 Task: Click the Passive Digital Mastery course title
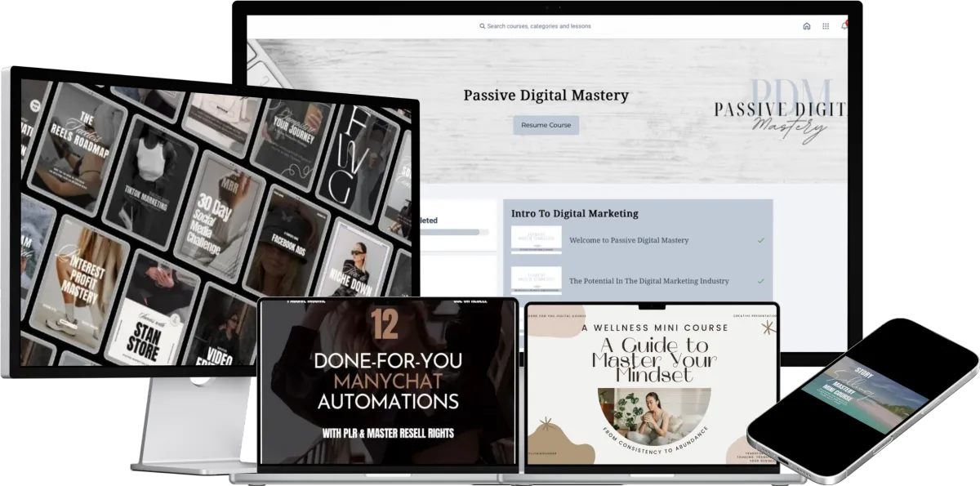546,95
